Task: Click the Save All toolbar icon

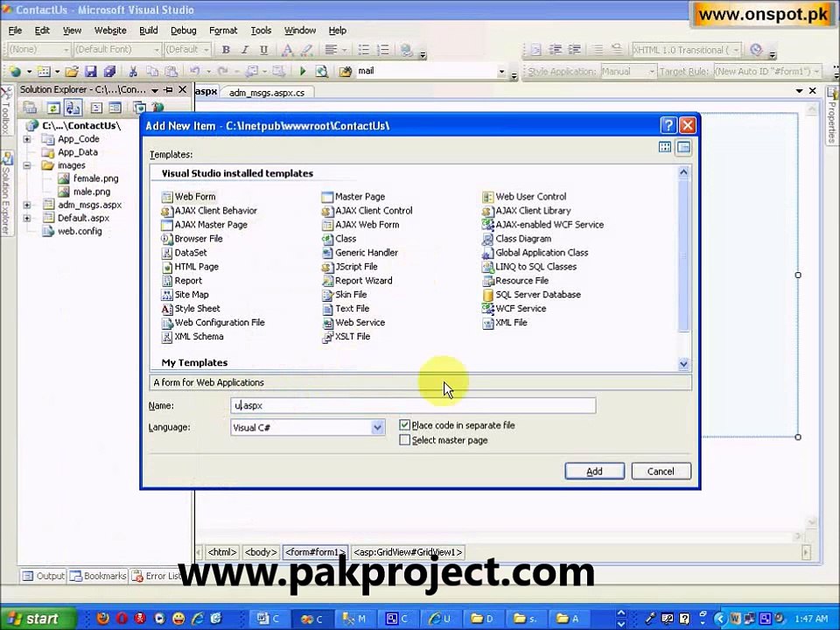Action: pos(110,71)
